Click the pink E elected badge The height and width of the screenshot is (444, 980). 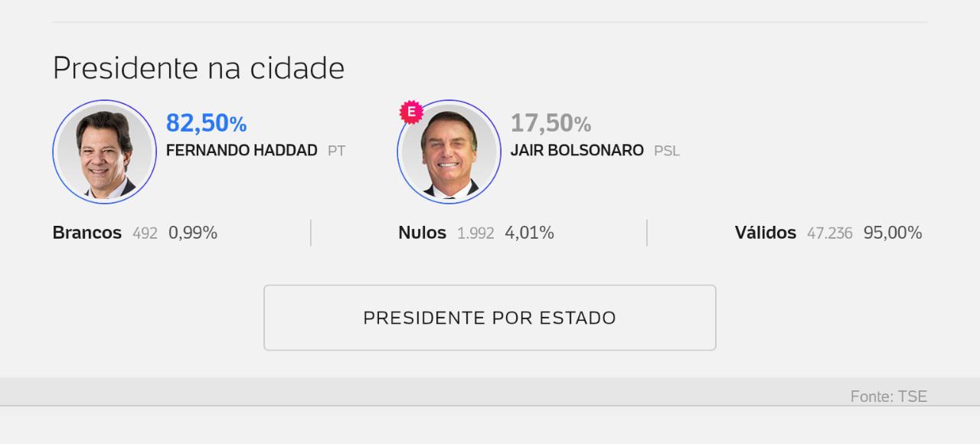[x=411, y=113]
